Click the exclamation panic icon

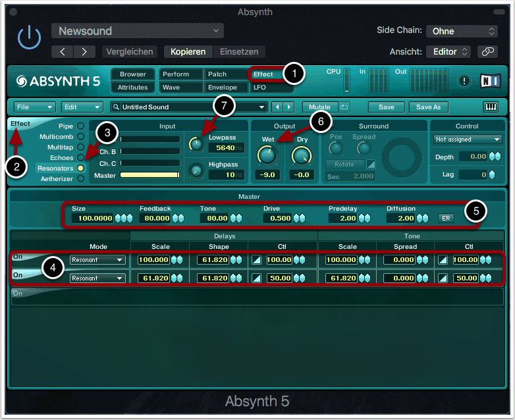coord(465,81)
